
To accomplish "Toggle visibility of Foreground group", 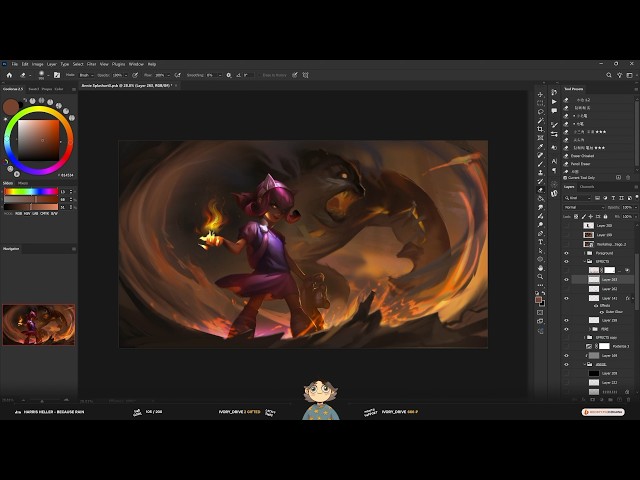I will tap(566, 253).
